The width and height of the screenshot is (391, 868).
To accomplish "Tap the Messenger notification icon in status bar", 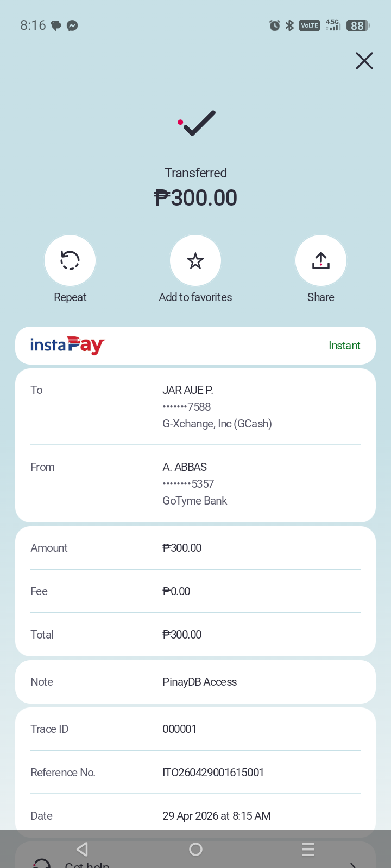I will (72, 25).
